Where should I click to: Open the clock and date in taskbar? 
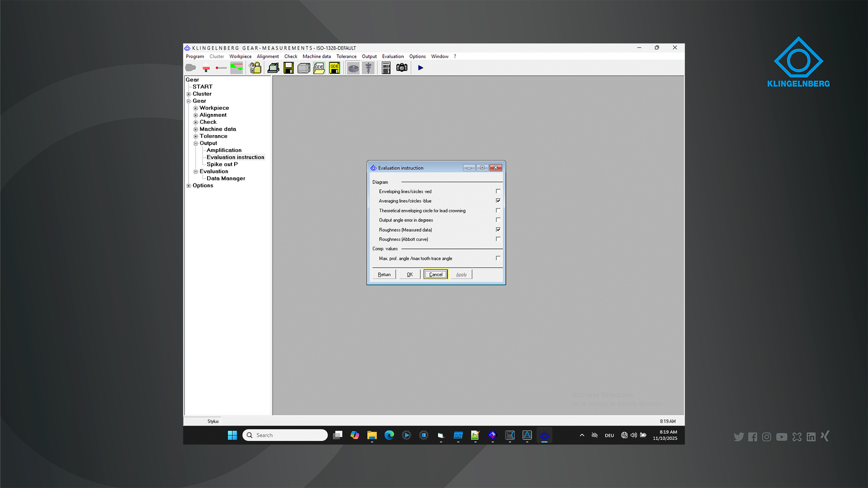tap(665, 435)
